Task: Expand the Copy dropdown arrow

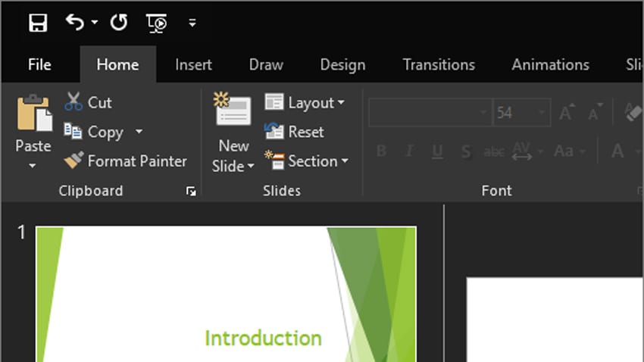Action: [139, 132]
